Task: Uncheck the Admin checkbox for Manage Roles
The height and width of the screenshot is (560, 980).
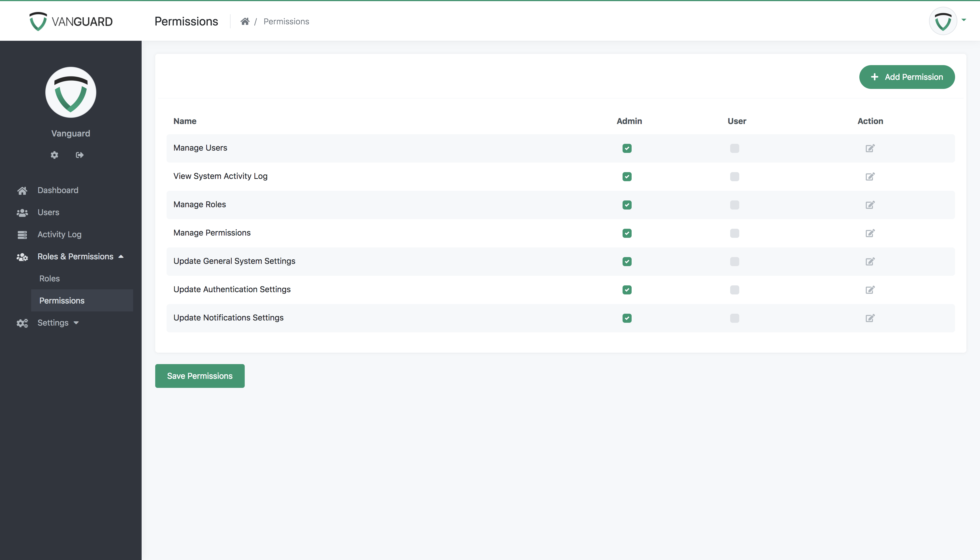Action: coord(627,205)
